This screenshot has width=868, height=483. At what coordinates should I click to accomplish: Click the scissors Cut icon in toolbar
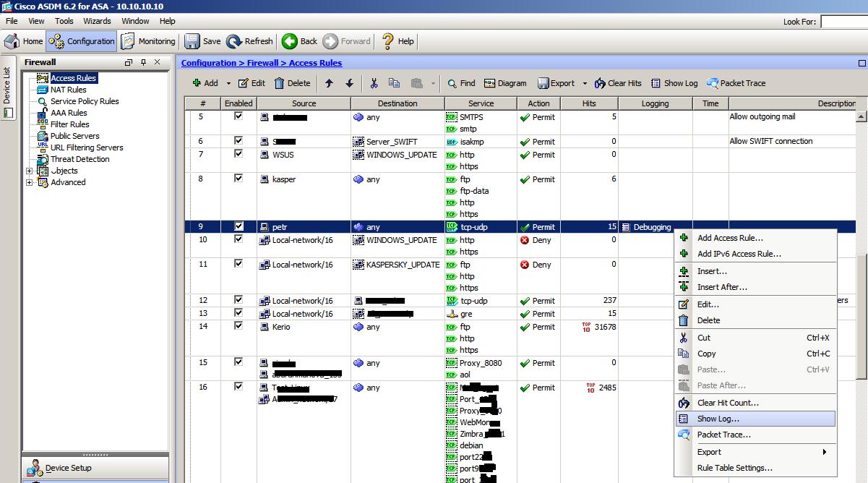[374, 84]
